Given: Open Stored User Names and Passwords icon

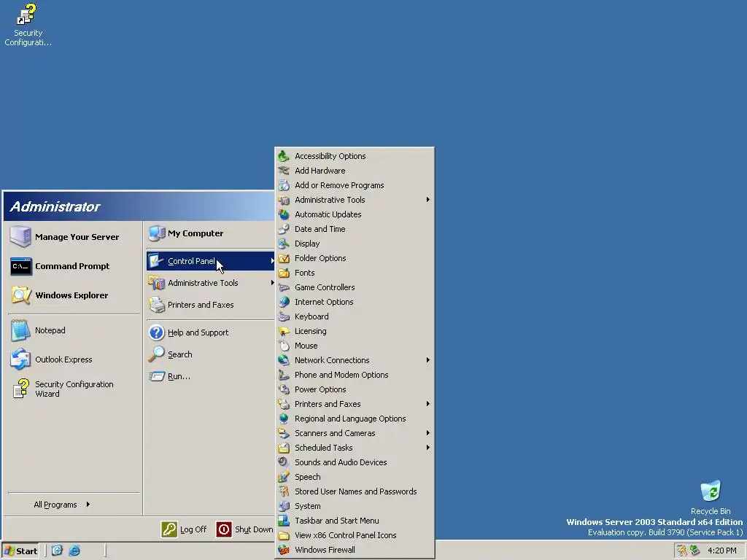Looking at the screenshot, I should point(284,491).
